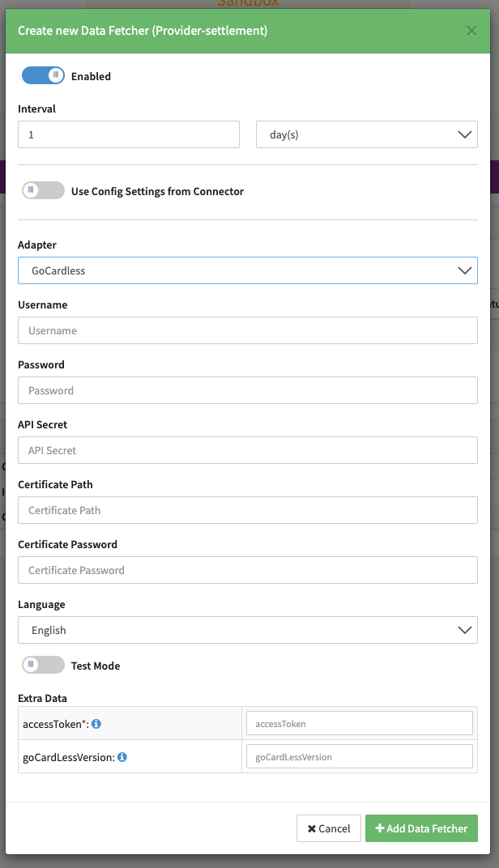The width and height of the screenshot is (499, 868).
Task: Close the Data Fetcher dialog with X
Action: [471, 31]
